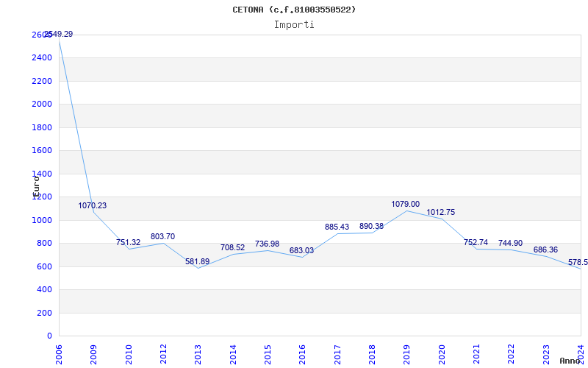Click the x-axis year 2021
588x368 pixels.
[x=476, y=354]
